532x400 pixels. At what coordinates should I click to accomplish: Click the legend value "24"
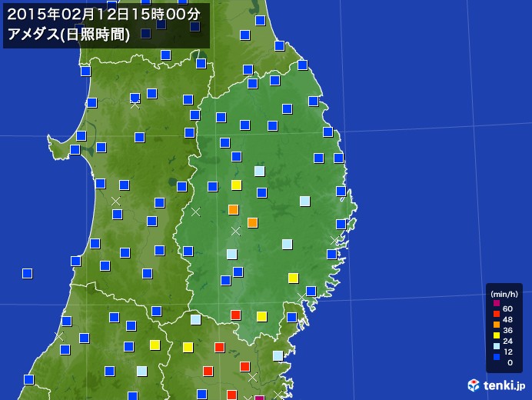507,342
